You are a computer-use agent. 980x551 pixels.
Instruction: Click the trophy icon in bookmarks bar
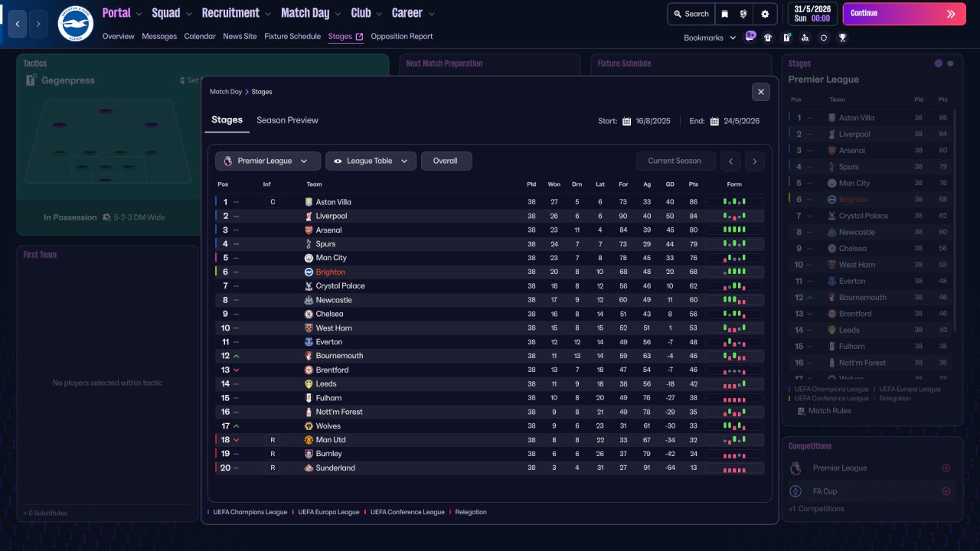[x=842, y=37]
